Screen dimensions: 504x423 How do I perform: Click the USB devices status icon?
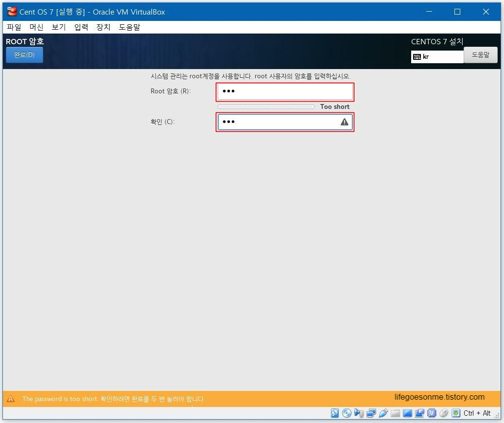383,413
